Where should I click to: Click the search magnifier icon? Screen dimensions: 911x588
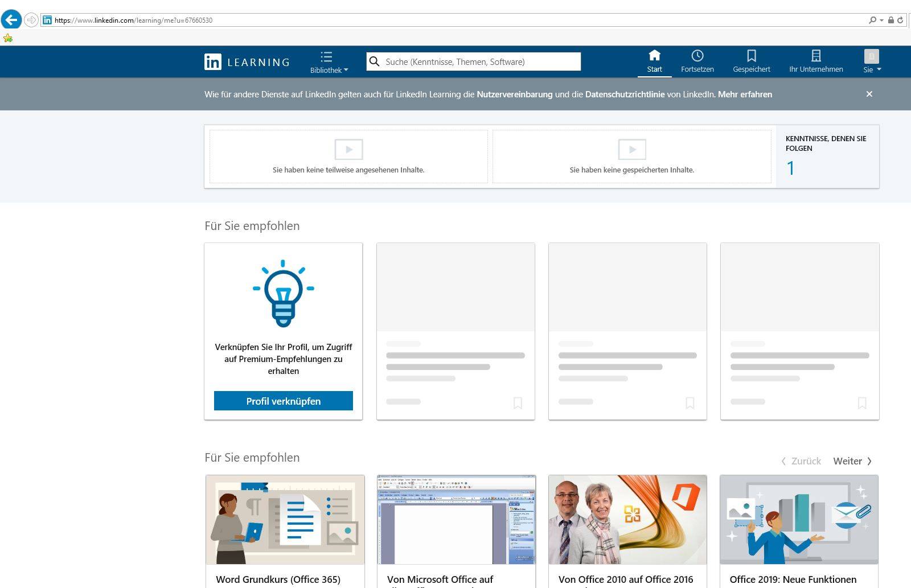tap(374, 61)
